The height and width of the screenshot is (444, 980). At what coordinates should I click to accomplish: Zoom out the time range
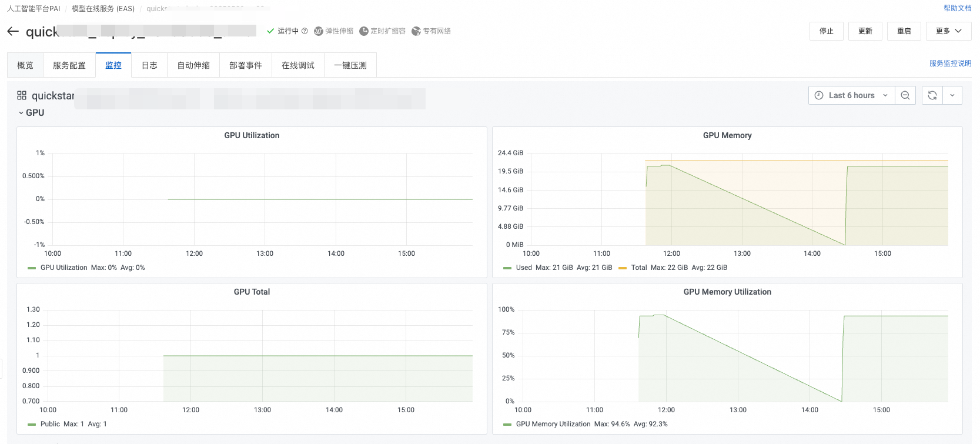pos(905,95)
